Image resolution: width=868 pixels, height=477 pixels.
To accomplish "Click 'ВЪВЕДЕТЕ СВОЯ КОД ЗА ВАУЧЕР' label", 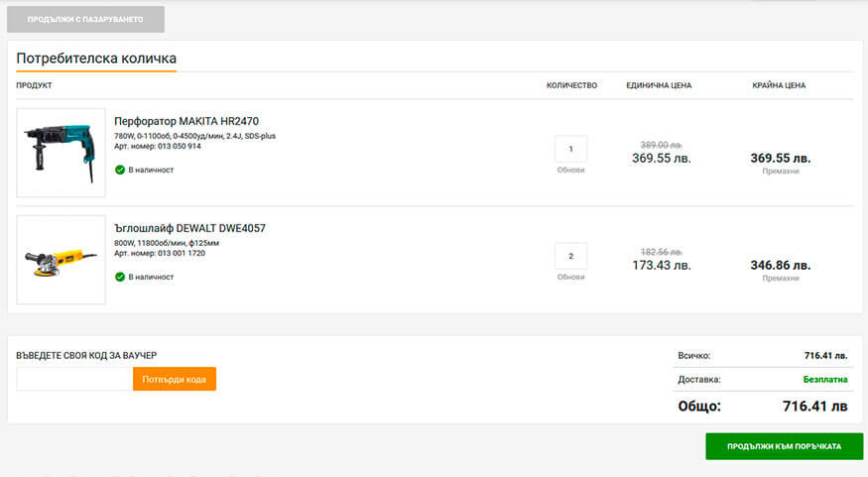I will point(86,355).
